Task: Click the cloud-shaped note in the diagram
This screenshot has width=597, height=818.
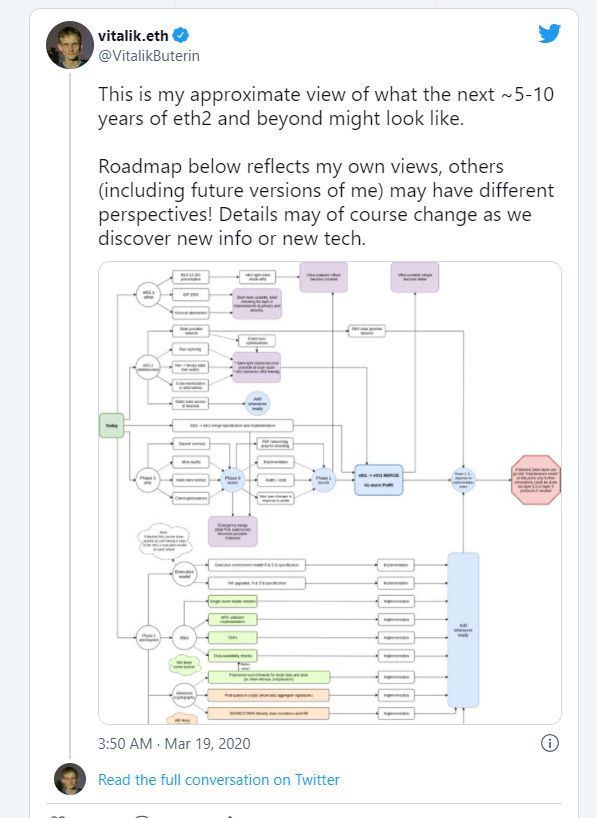Action: [x=164, y=541]
